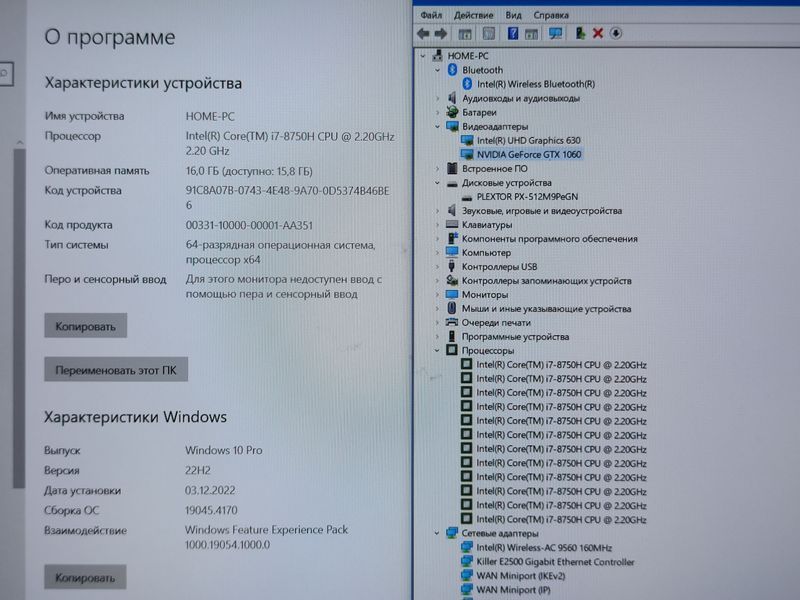The image size is (800, 600).
Task: Click the OS build value 19045.4170
Action: point(211,510)
